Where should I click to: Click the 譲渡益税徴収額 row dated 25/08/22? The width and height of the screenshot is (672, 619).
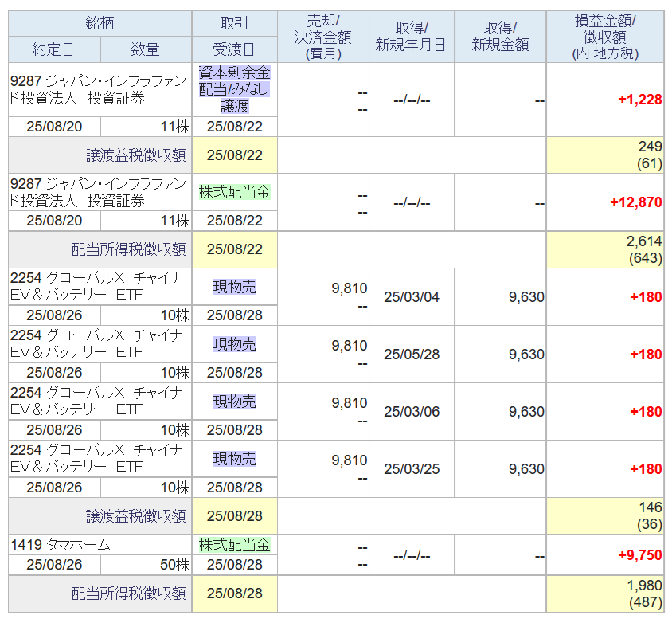click(x=336, y=155)
